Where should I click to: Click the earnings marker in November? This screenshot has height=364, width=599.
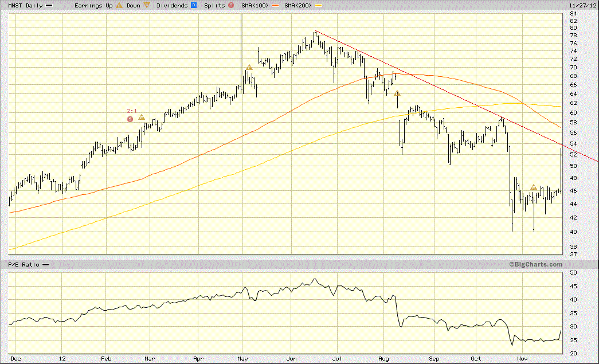point(534,187)
